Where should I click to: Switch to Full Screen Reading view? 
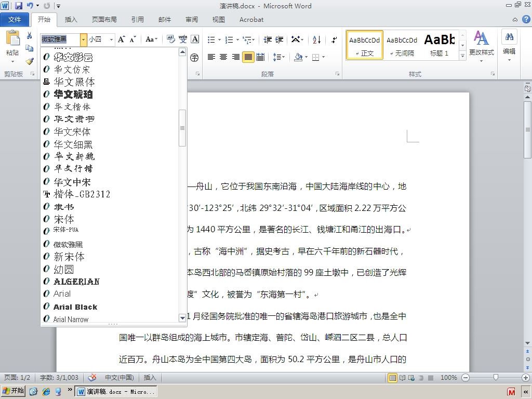(403, 377)
